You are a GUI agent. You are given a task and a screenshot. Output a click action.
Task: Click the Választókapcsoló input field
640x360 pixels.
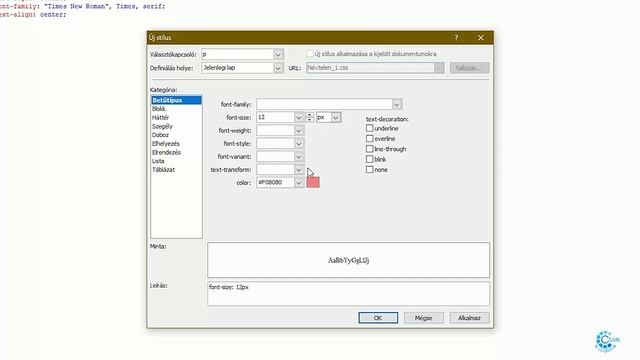[238, 54]
